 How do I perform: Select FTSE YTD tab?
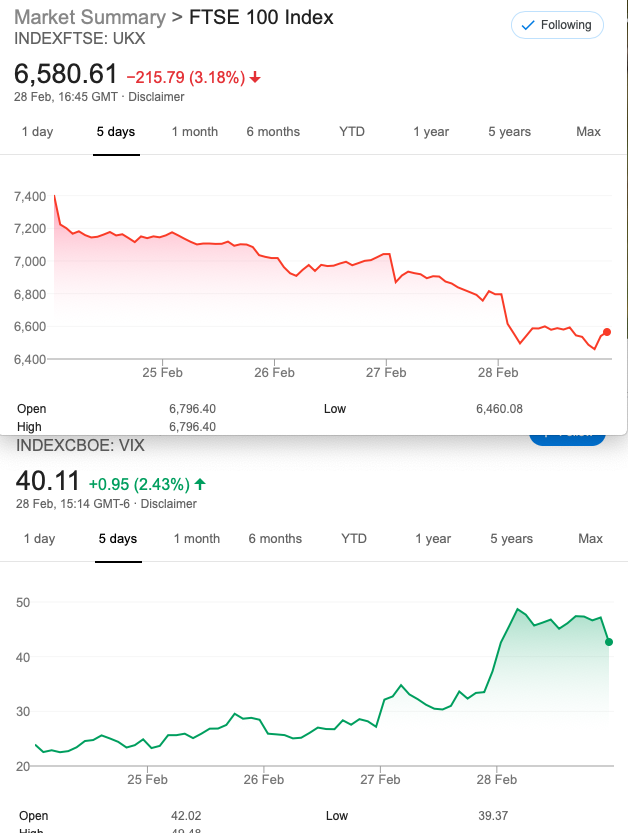[352, 132]
